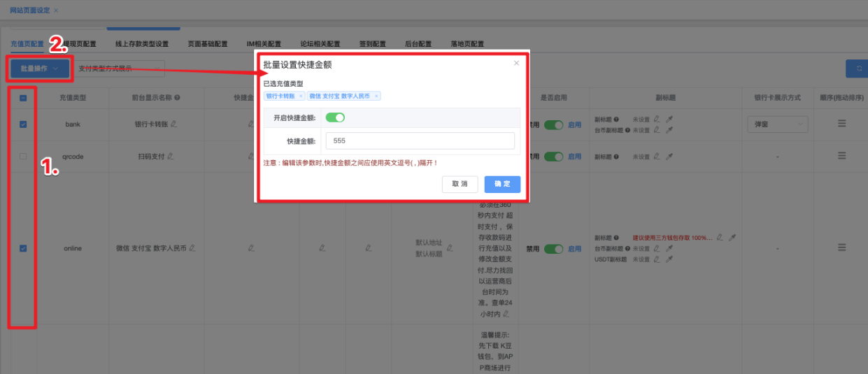Remove the 微信 支付宝 数字人民币 tag

click(376, 96)
